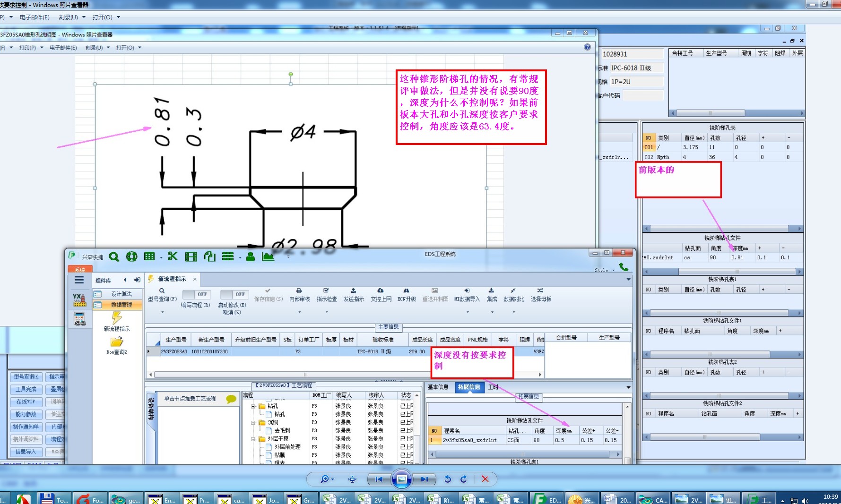Select 设计算法 in component library
841x504 pixels.
point(117,294)
